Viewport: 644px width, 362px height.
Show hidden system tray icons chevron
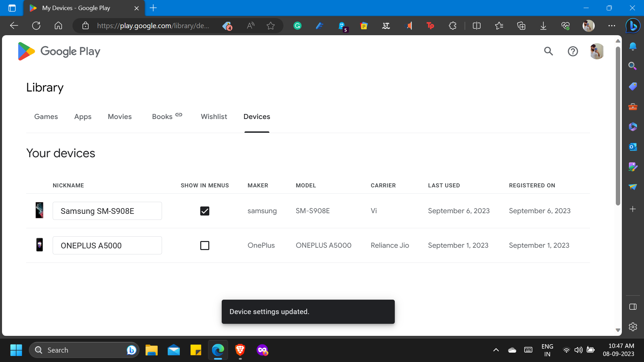tap(496, 350)
